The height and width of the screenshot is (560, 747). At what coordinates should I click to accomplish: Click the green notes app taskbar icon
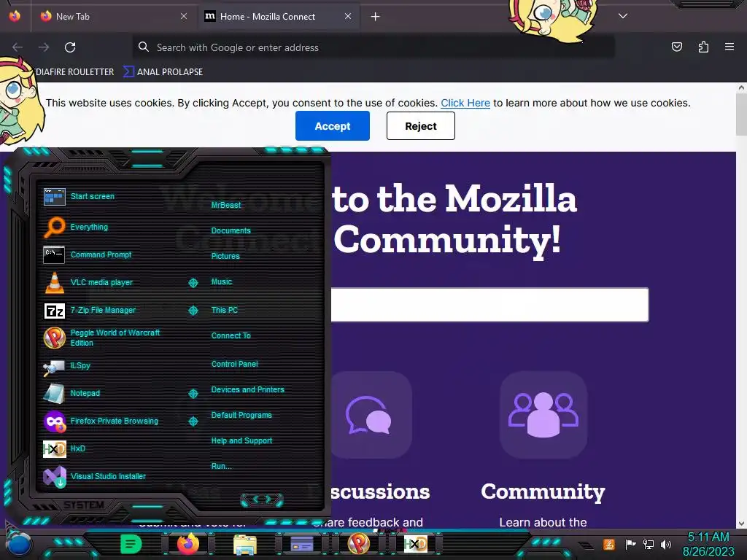pos(131,544)
